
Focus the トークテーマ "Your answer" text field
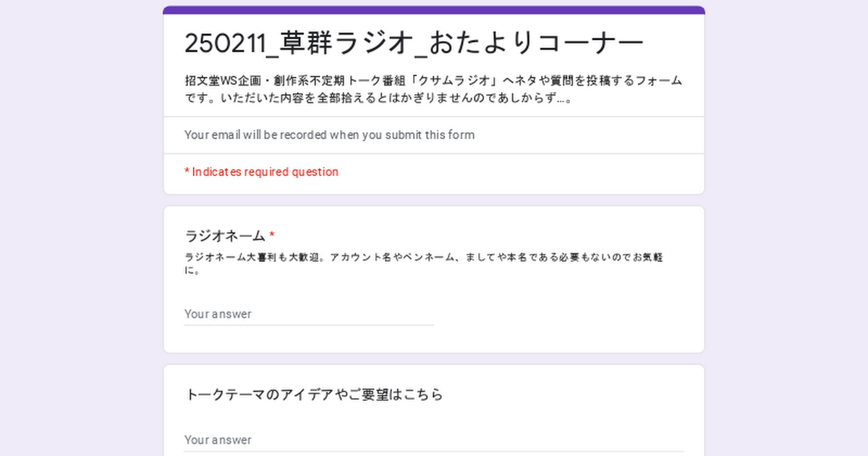[x=434, y=440]
